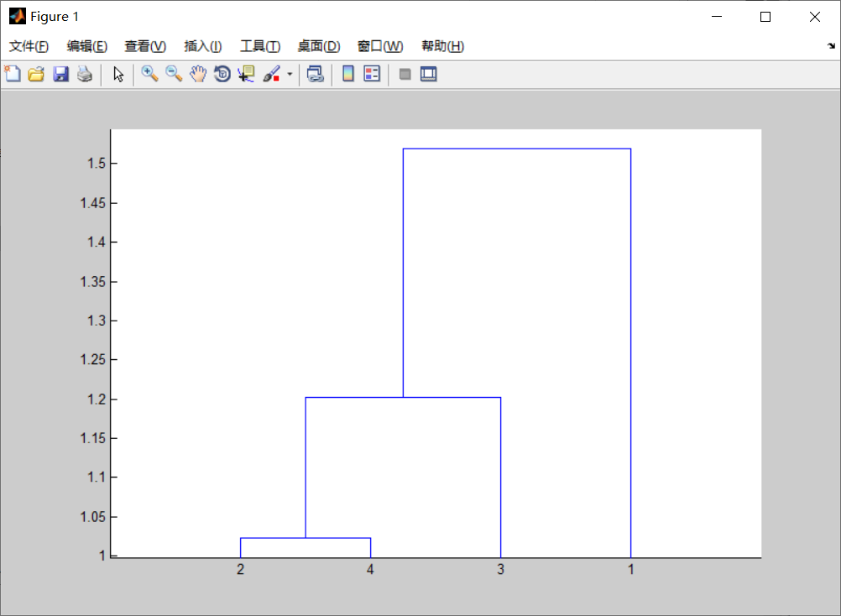Click the x-axis leaf label 3

tap(500, 569)
